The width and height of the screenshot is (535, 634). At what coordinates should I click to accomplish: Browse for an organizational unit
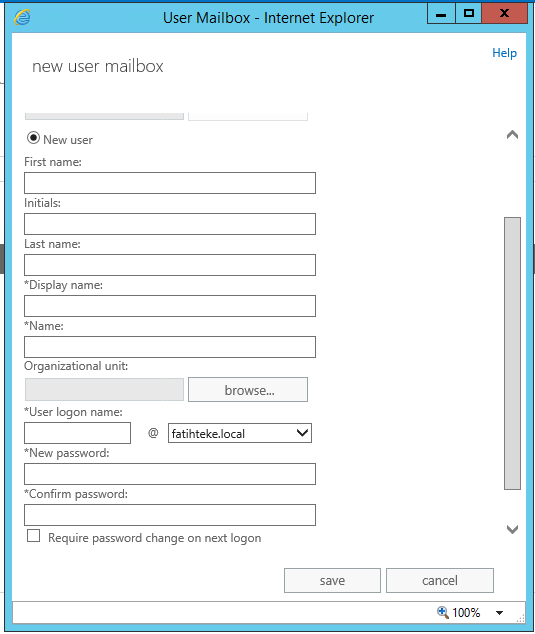(248, 390)
